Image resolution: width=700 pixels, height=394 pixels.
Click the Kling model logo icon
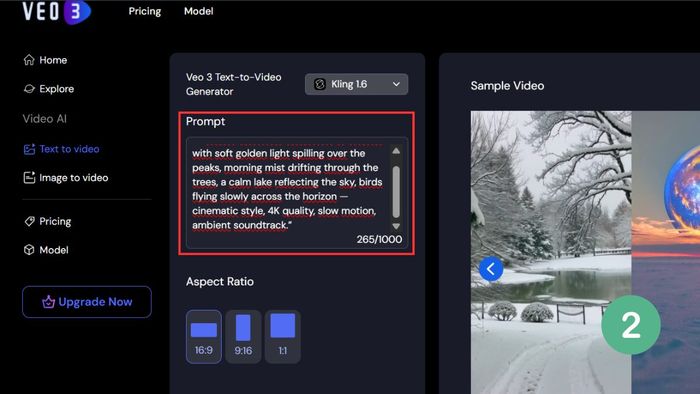tap(319, 84)
